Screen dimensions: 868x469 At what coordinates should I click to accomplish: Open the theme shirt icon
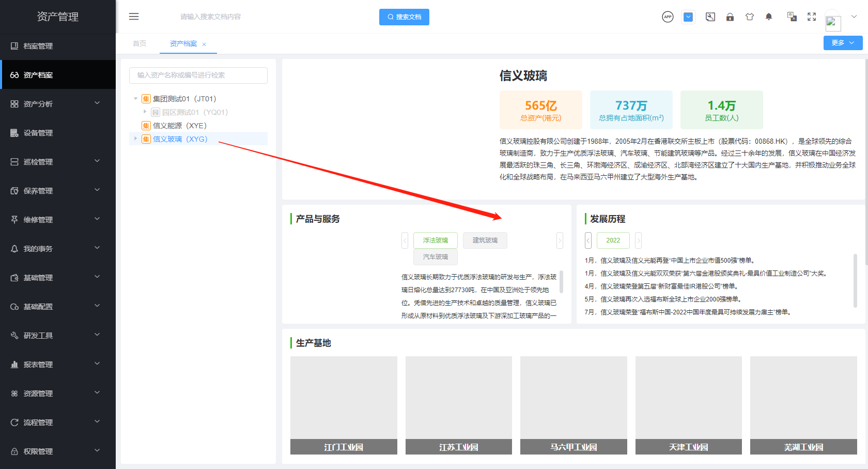[750, 17]
